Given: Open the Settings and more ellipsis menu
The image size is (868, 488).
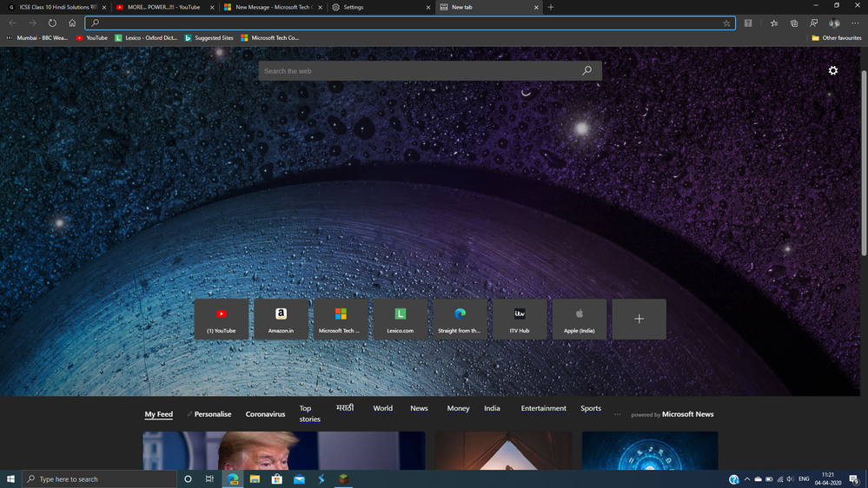Looking at the screenshot, I should pyautogui.click(x=855, y=23).
